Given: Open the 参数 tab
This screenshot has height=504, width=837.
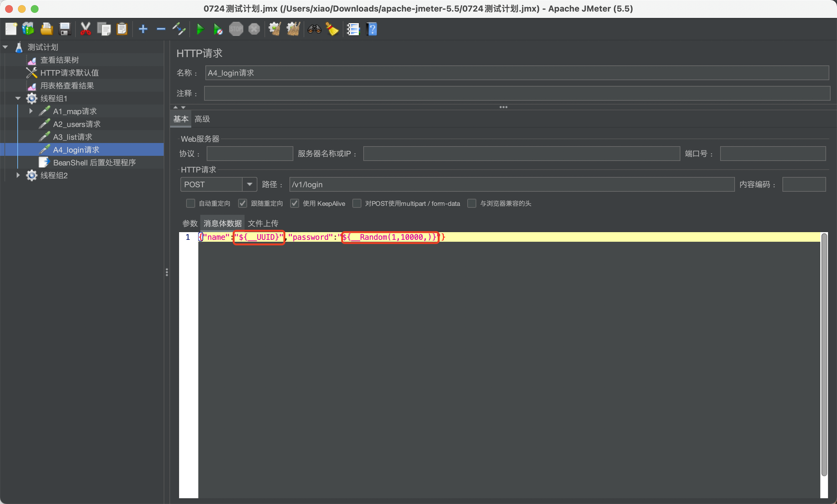Looking at the screenshot, I should click(x=190, y=223).
